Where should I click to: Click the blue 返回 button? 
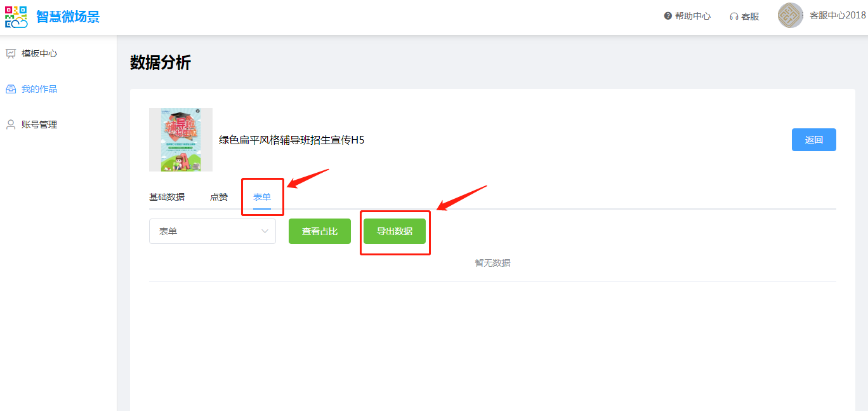pos(814,140)
